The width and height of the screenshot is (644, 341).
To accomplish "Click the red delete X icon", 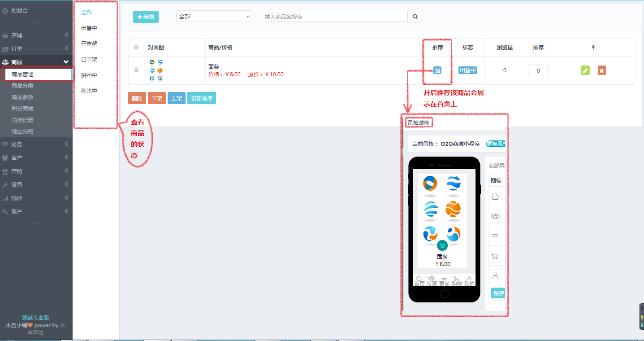I will coord(602,70).
